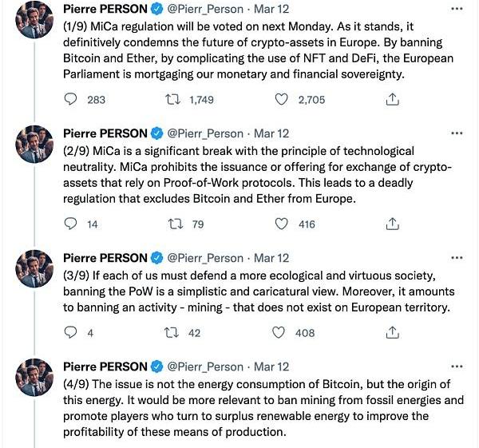
Task: Open more options on the (1/9) tweet
Action: (x=456, y=10)
